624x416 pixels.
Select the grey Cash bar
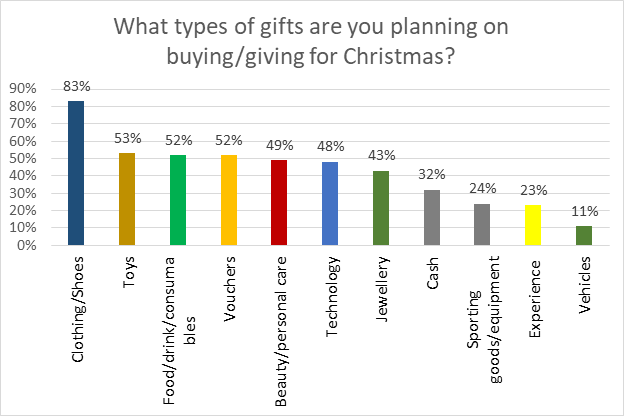(x=432, y=217)
